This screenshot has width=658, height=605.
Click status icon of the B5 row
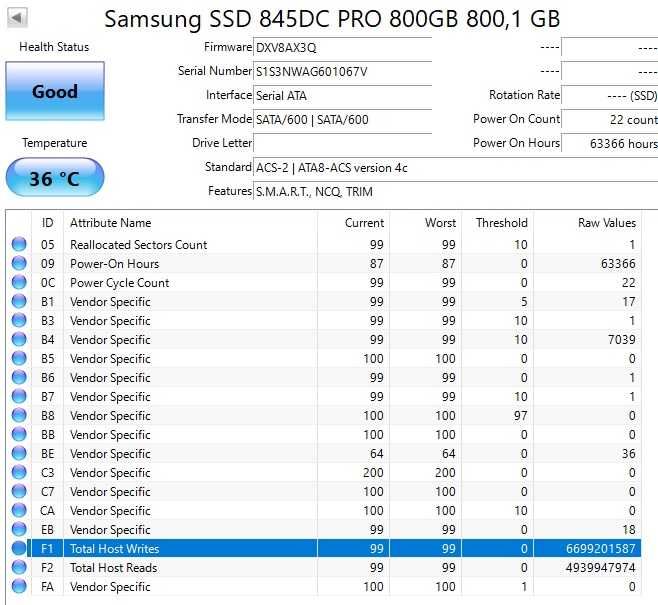(x=19, y=358)
